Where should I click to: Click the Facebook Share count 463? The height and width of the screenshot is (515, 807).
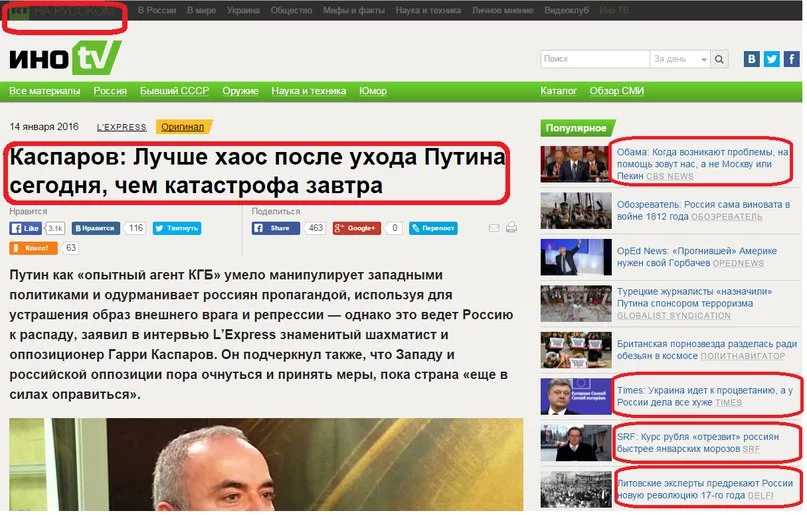(x=315, y=228)
